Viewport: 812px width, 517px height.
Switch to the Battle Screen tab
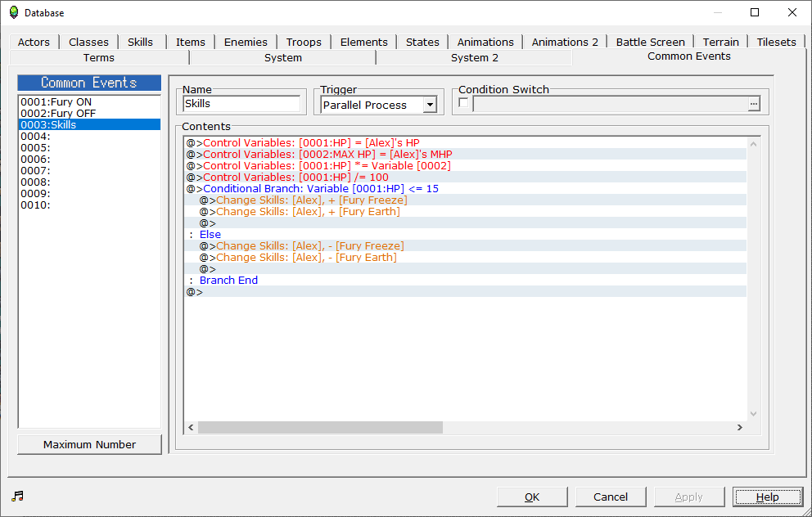651,42
